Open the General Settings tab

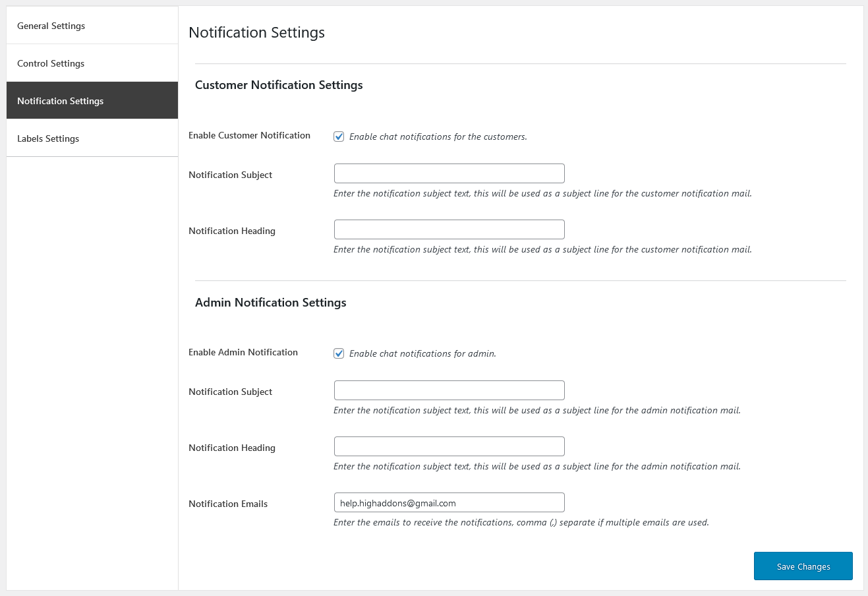pyautogui.click(x=51, y=26)
